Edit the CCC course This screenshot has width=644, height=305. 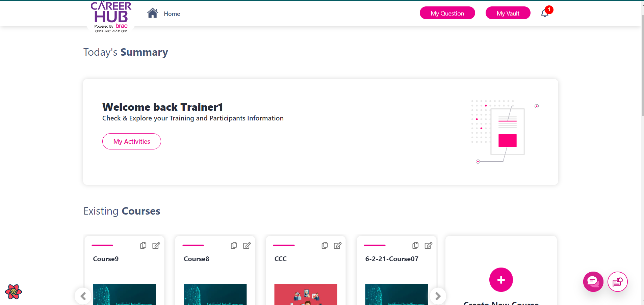point(337,246)
